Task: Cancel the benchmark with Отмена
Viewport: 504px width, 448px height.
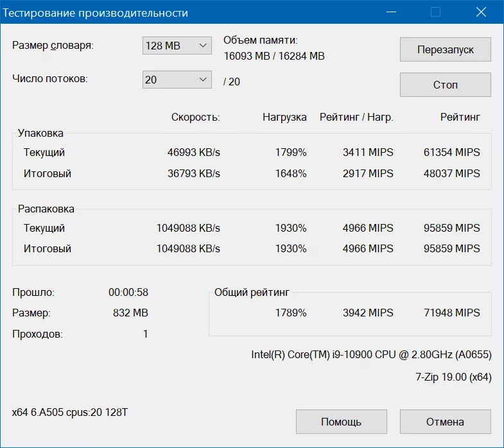Action: (x=445, y=422)
